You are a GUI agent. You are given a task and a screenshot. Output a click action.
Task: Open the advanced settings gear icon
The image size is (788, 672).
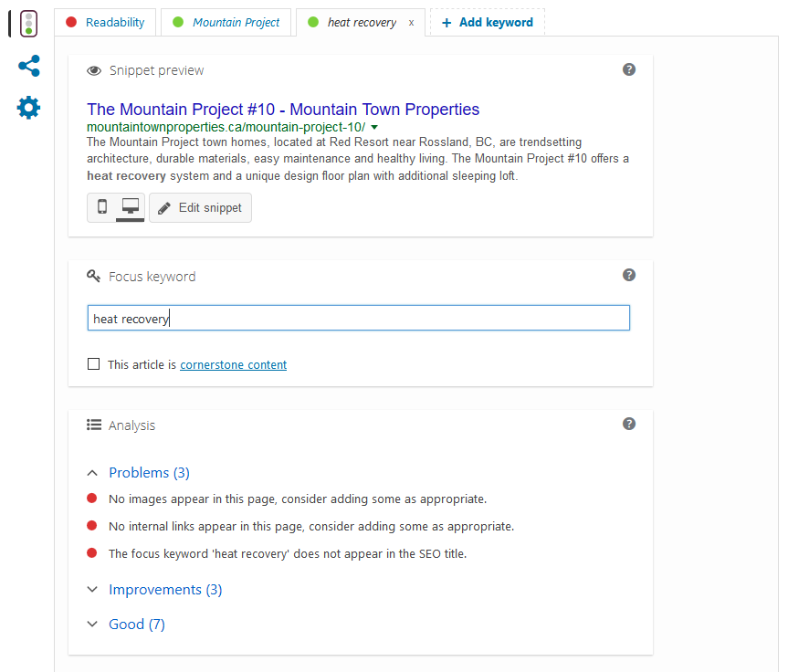(28, 108)
